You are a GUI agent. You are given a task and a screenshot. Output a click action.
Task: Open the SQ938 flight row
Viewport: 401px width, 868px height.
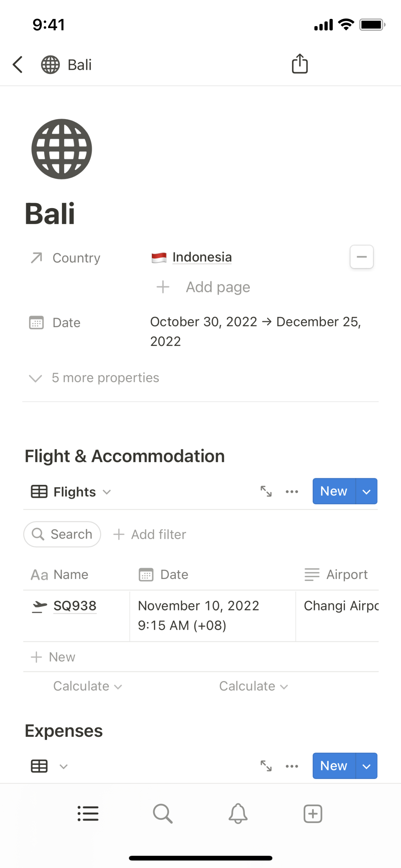coord(75,606)
